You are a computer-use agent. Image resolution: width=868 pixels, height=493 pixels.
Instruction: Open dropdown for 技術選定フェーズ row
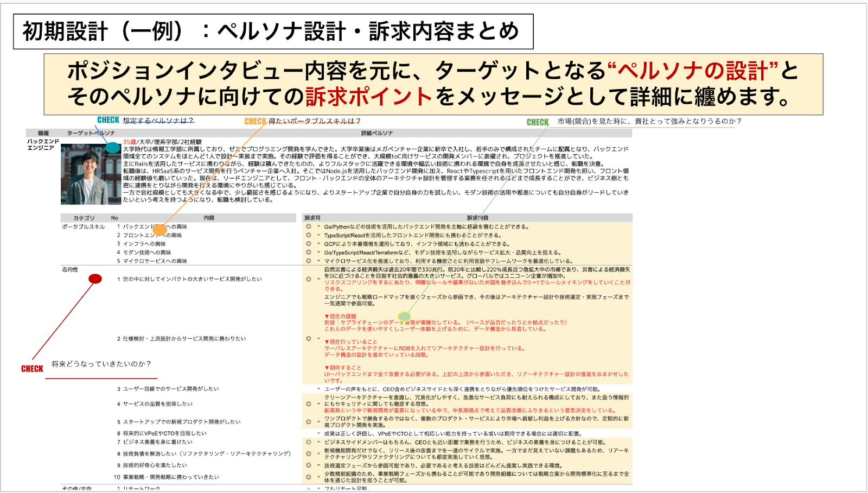[318, 465]
